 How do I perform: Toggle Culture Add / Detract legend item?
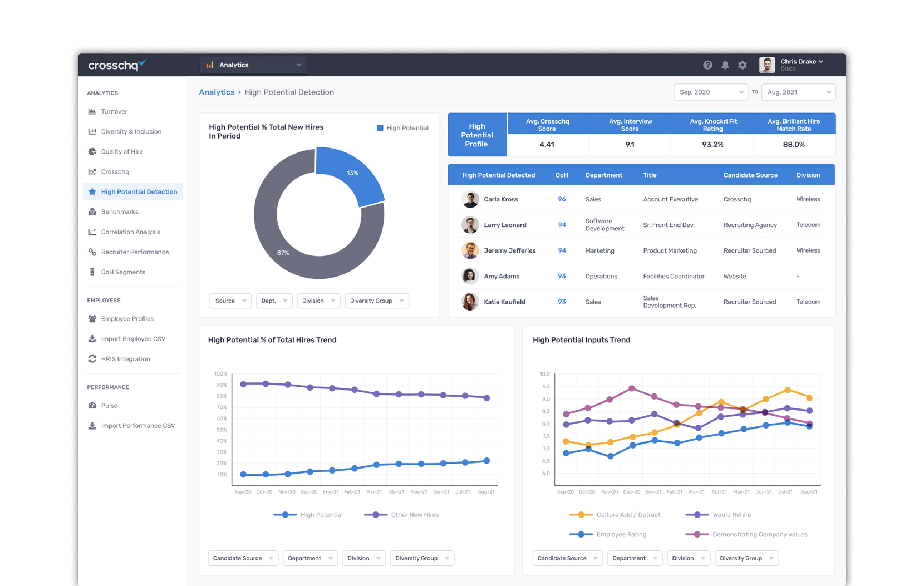[x=615, y=515]
